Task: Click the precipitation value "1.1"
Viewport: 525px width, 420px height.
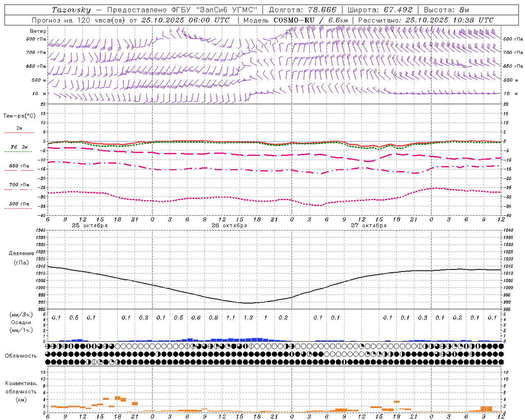Action: tap(231, 318)
